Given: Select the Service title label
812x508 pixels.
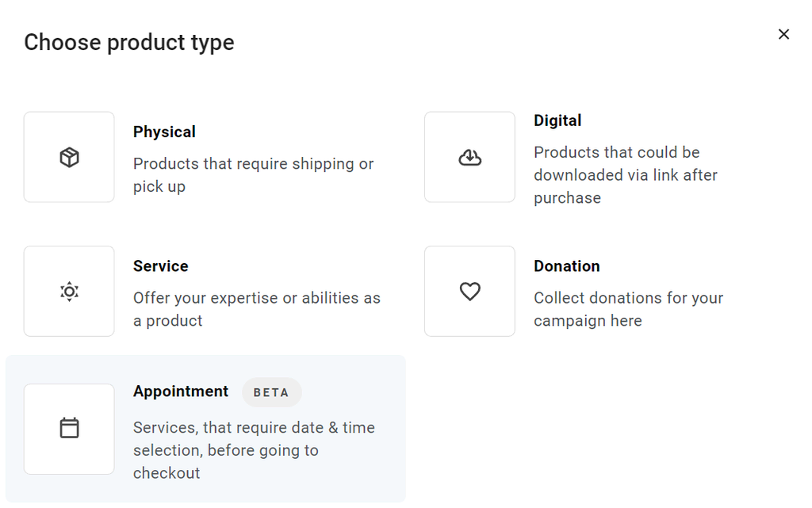Looking at the screenshot, I should pyautogui.click(x=161, y=266).
